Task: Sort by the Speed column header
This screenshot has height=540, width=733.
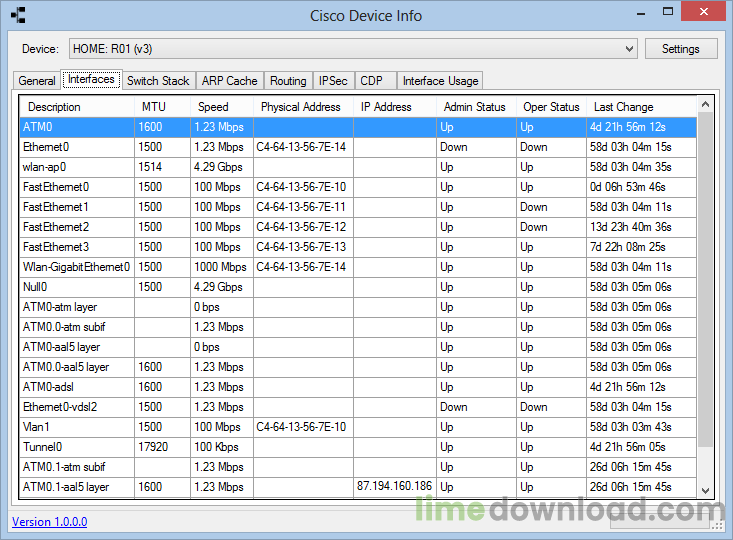Action: [222, 107]
